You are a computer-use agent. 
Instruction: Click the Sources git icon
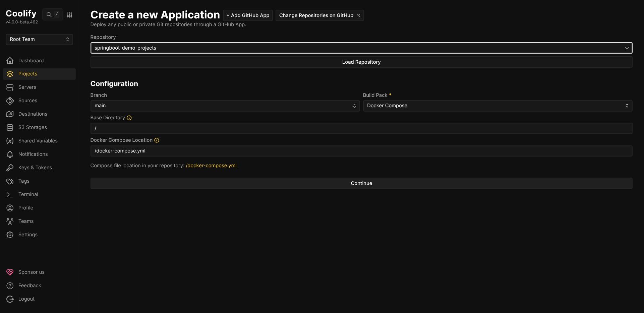(10, 101)
